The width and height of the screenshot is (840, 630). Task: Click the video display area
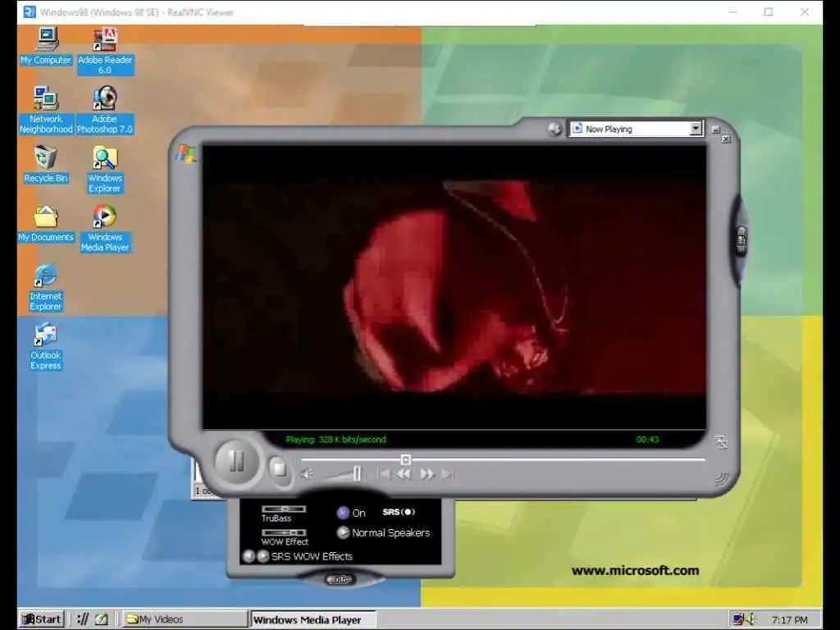(x=454, y=286)
